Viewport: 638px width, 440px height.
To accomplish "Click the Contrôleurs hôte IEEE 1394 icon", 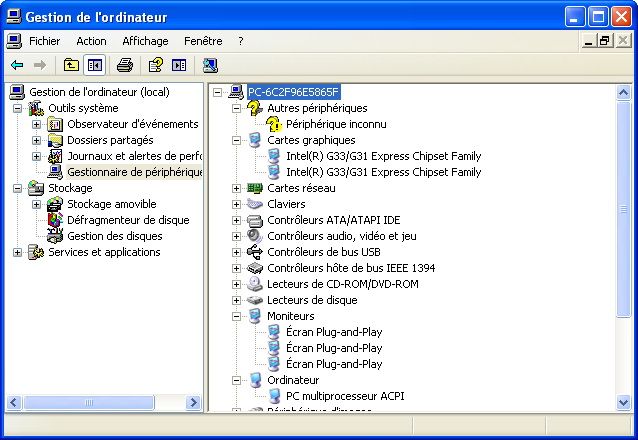I will (255, 268).
